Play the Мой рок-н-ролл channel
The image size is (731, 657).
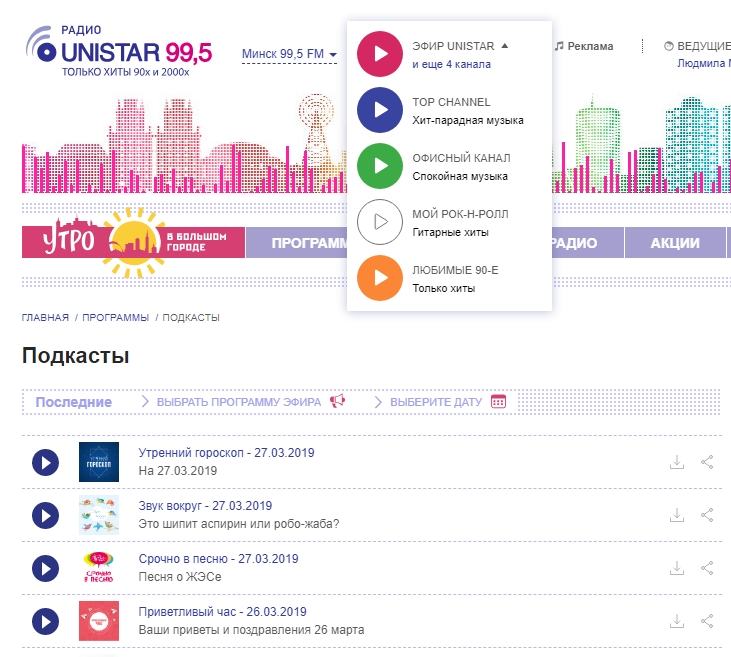tap(379, 222)
